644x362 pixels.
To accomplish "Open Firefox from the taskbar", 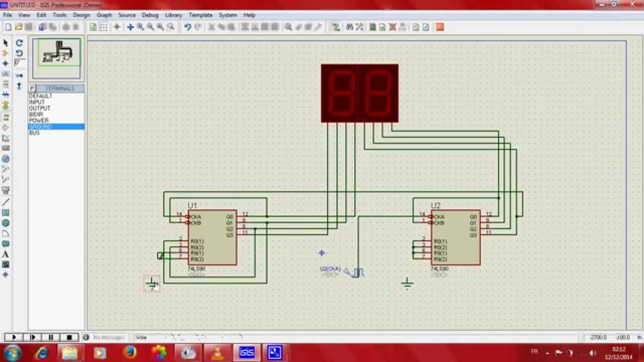I will pyautogui.click(x=129, y=352).
